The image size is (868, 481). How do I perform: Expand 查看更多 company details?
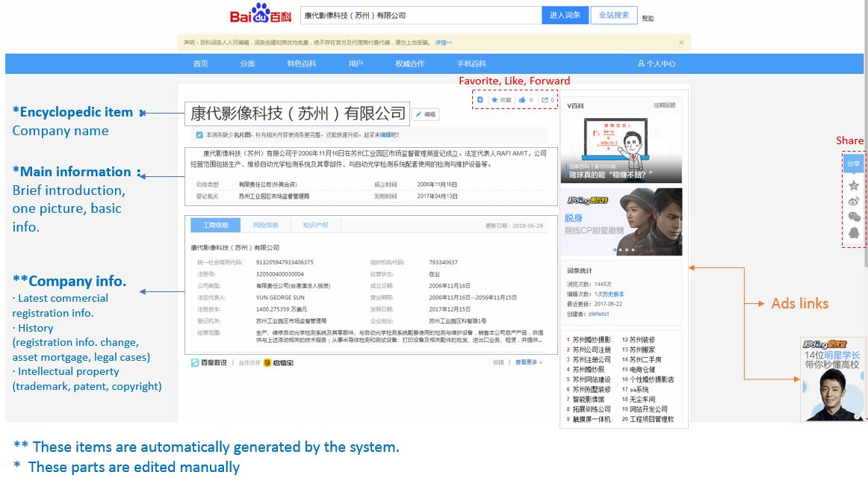click(528, 362)
